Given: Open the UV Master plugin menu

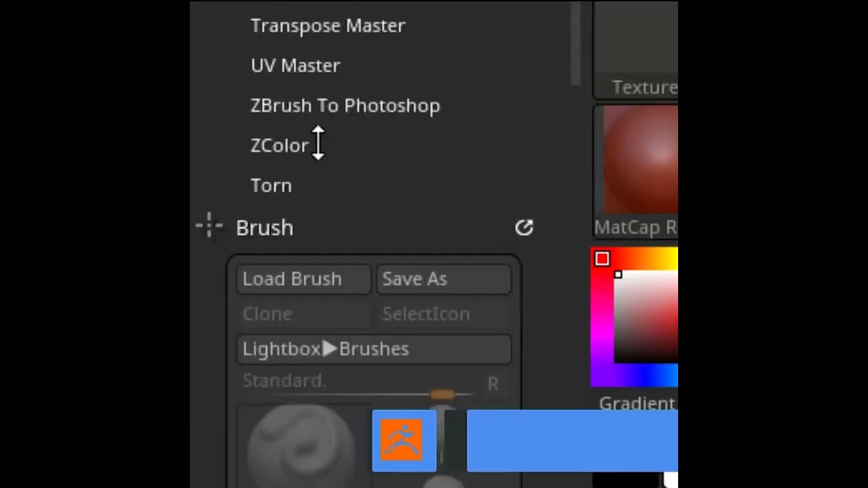Looking at the screenshot, I should 295,66.
